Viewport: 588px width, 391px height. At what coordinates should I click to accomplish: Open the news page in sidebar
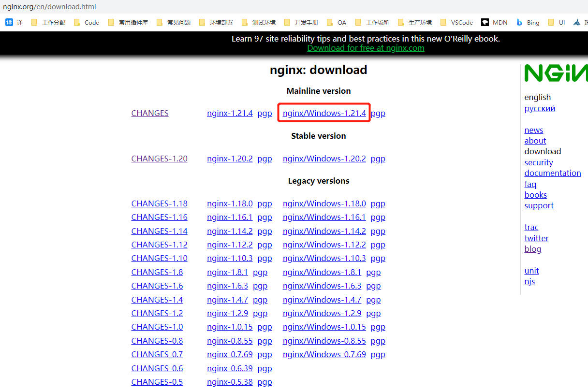point(534,130)
